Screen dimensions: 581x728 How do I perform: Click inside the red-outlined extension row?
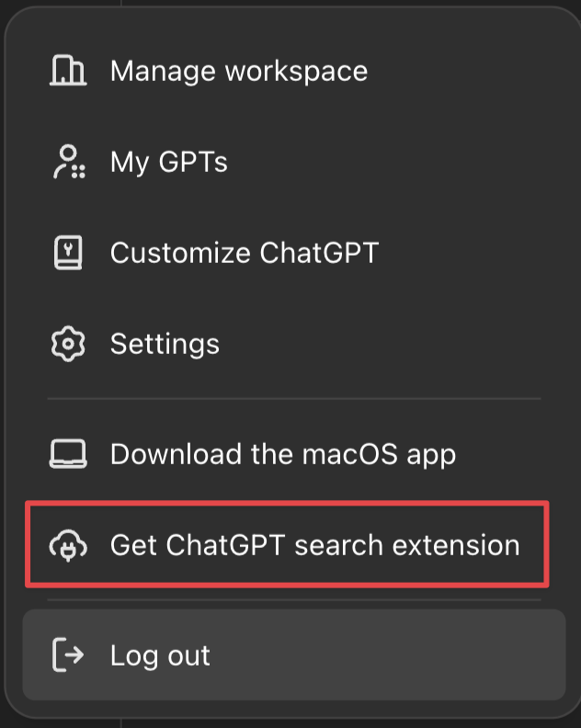287,544
